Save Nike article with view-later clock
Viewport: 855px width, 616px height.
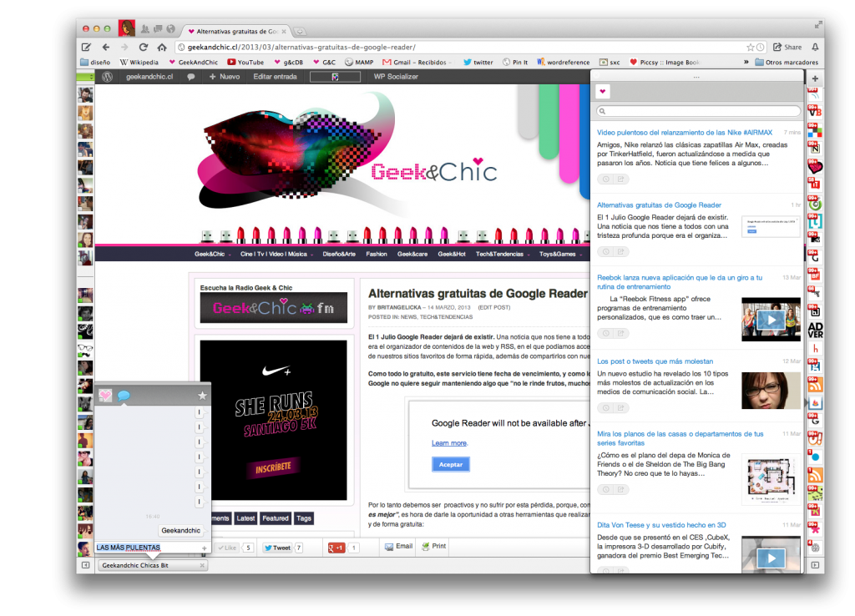point(606,179)
